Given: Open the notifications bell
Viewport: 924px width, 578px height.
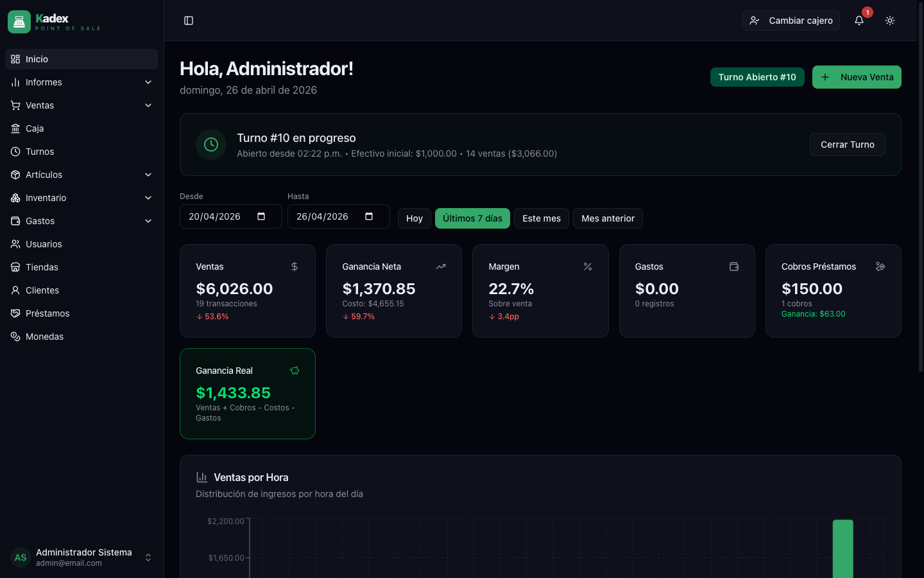Looking at the screenshot, I should (x=859, y=21).
